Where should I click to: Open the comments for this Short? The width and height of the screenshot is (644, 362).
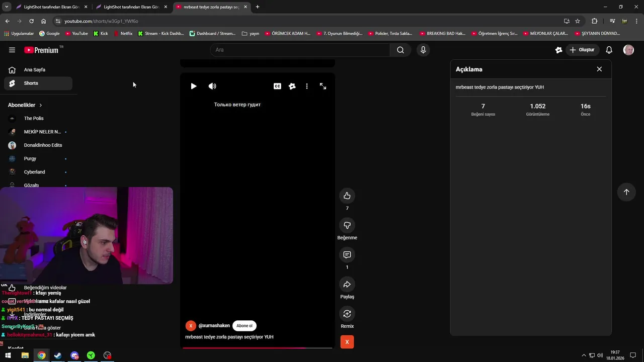[347, 255]
